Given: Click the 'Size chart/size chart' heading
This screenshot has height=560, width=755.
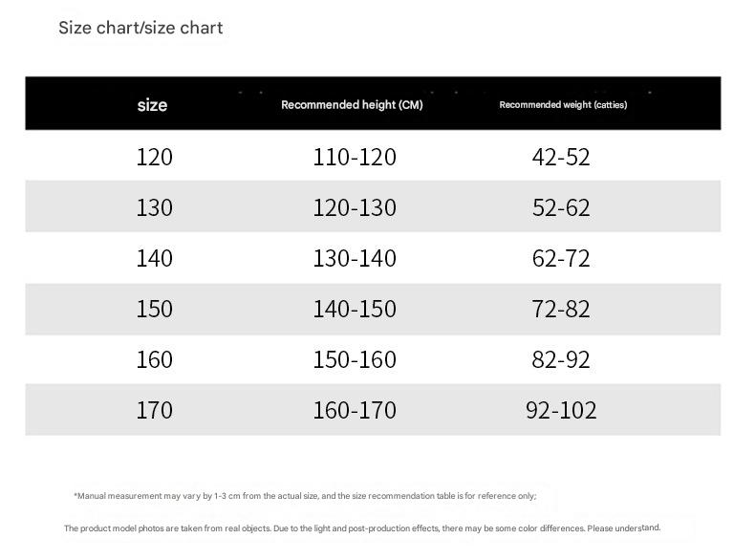Looking at the screenshot, I should pyautogui.click(x=140, y=28).
